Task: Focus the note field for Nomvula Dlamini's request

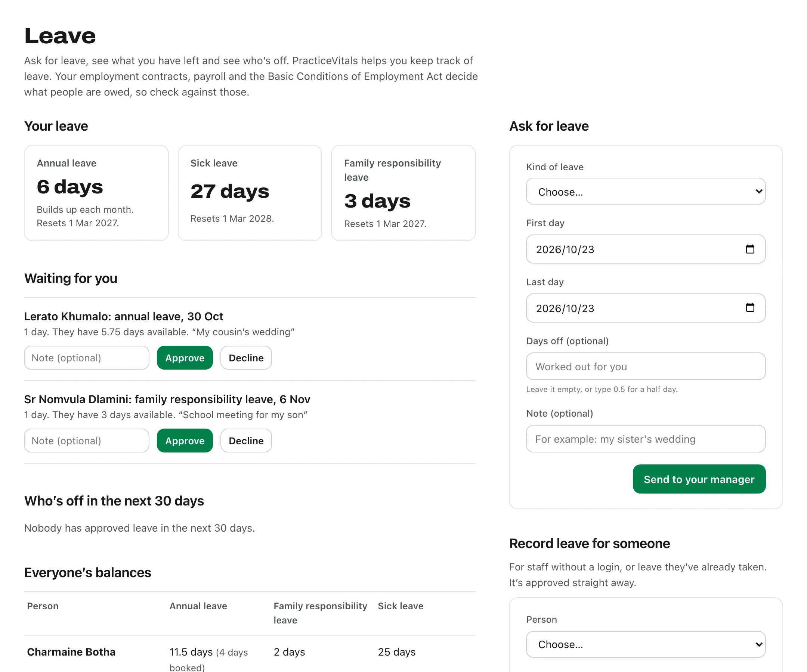Action: pos(86,441)
